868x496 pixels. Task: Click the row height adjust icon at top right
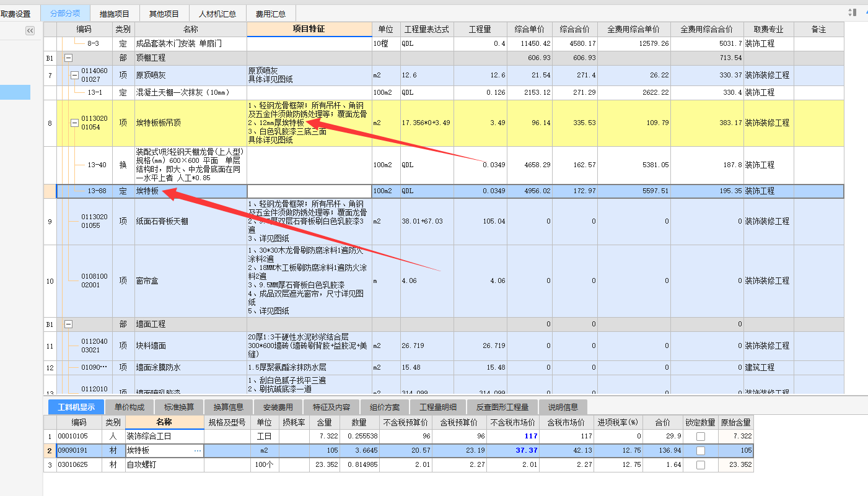pyautogui.click(x=854, y=12)
